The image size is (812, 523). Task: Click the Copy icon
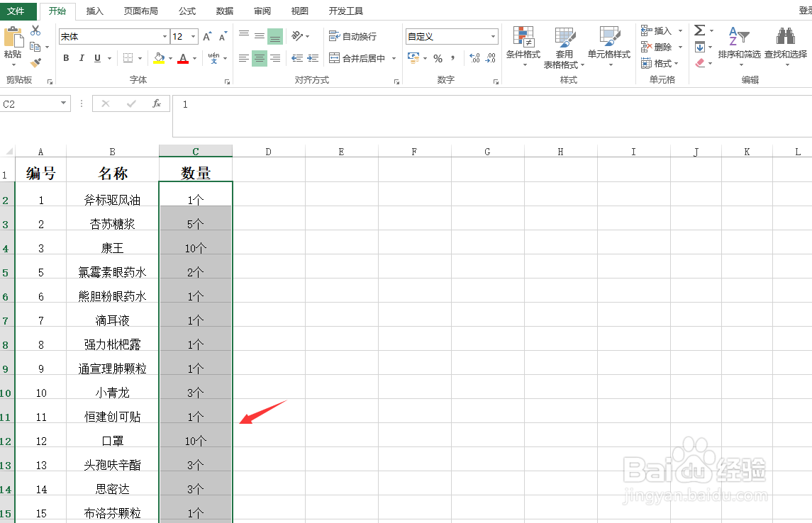pos(35,47)
